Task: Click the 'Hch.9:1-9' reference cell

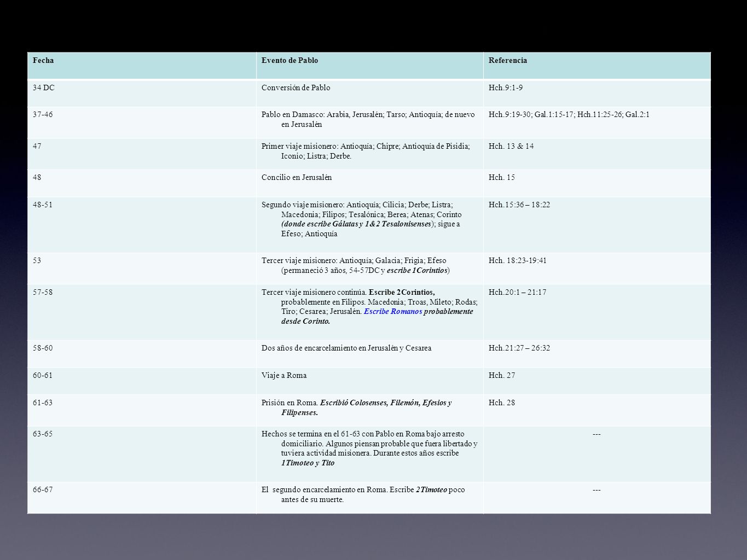Action: (597, 93)
